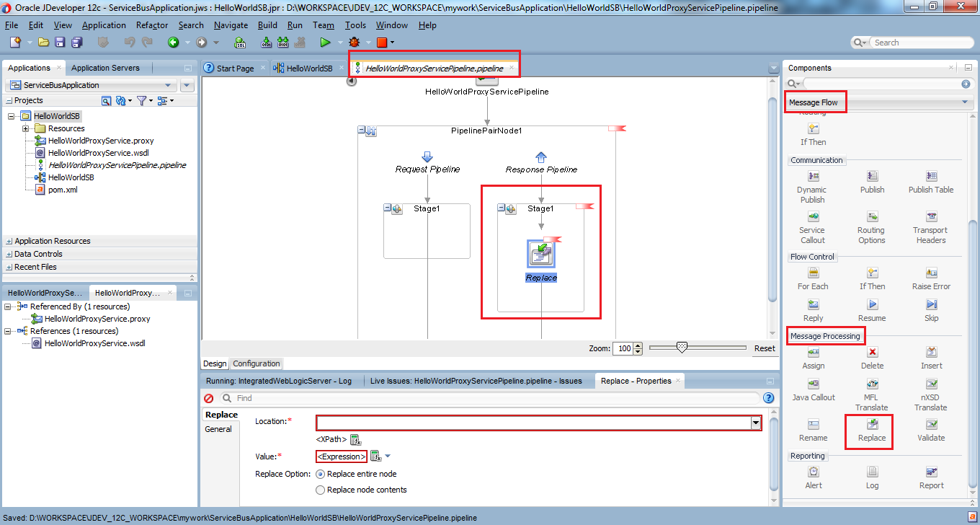
Task: Open the Message Flow palette dropdown
Action: tap(965, 102)
